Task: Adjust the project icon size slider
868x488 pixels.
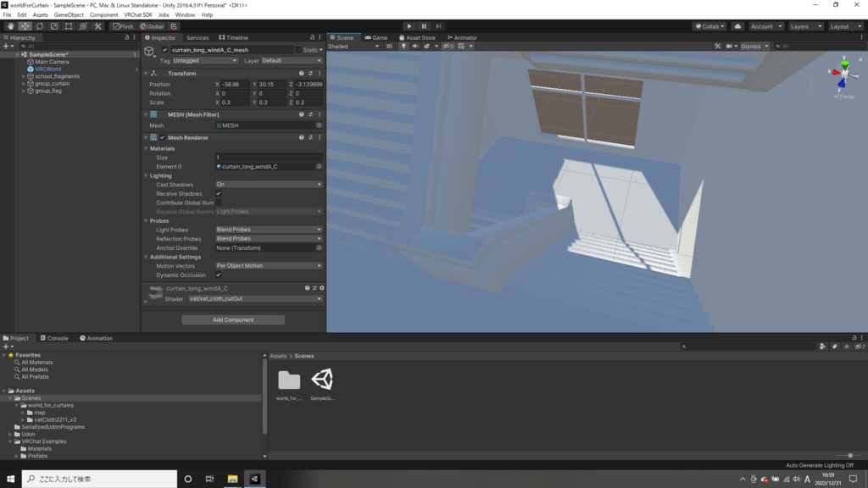Action: point(850,455)
